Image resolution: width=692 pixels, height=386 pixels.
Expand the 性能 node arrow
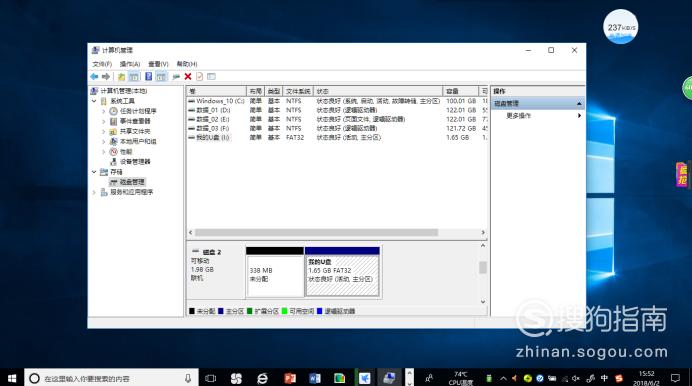[104, 152]
